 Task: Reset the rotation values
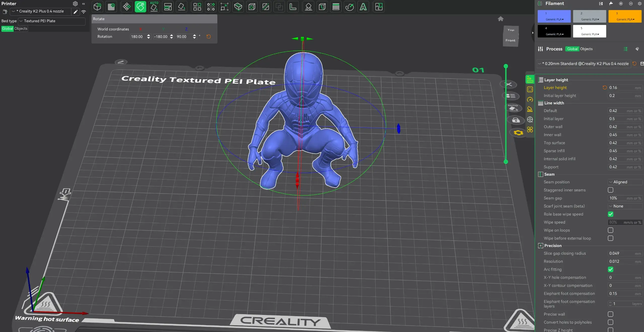click(209, 36)
